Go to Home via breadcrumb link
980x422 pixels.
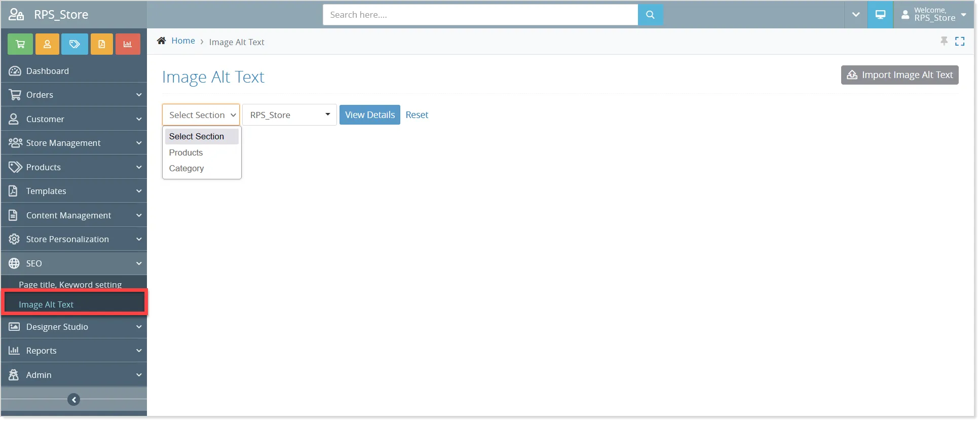[183, 41]
